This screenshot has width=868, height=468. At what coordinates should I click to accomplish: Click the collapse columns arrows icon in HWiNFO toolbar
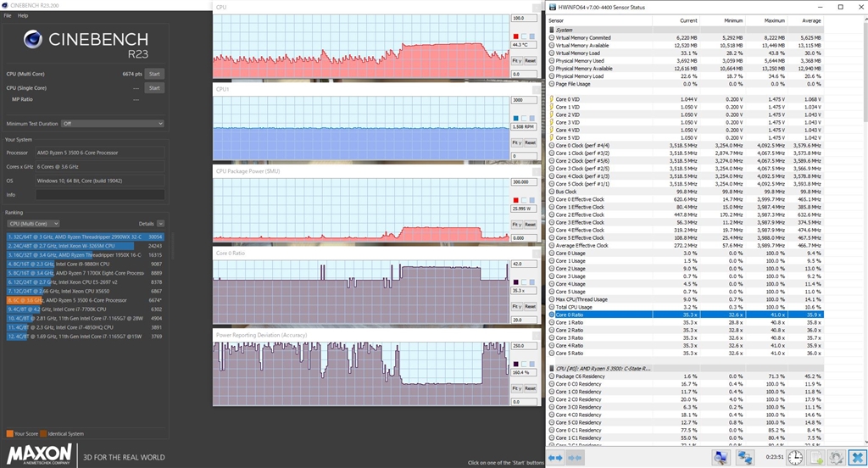[x=576, y=458]
